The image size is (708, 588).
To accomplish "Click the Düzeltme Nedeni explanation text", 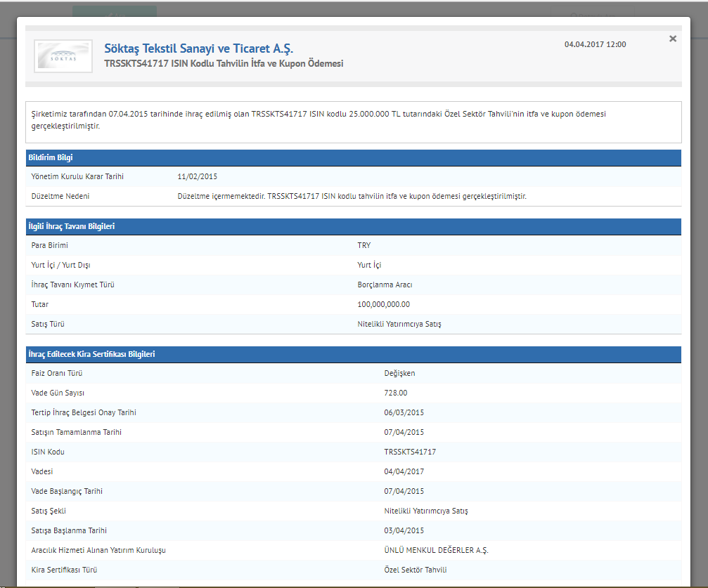I will click(x=352, y=196).
